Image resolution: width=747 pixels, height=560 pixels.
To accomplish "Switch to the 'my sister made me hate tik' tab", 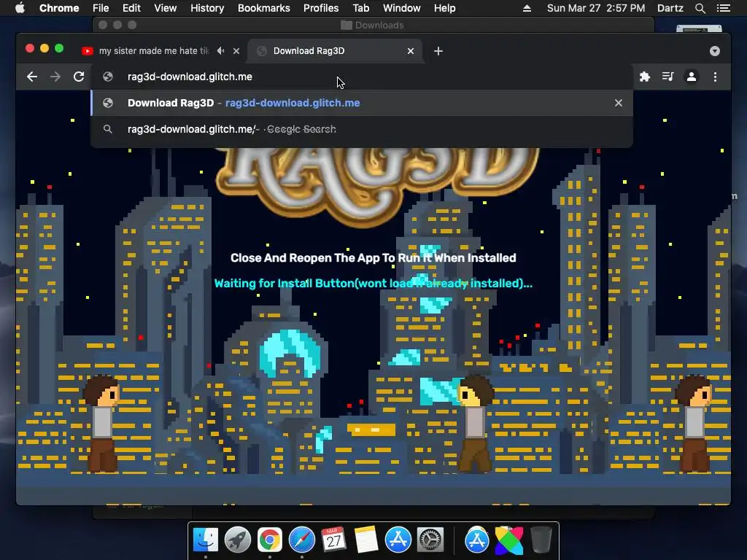I will [x=153, y=51].
